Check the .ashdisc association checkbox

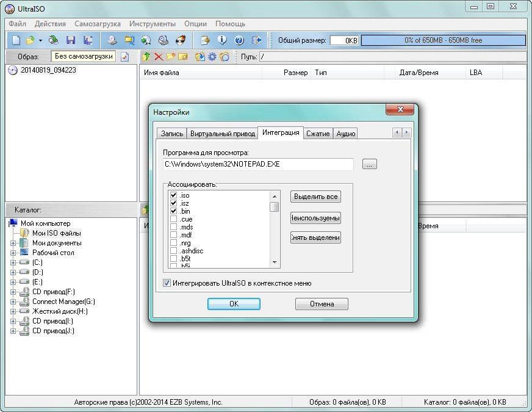[173, 251]
